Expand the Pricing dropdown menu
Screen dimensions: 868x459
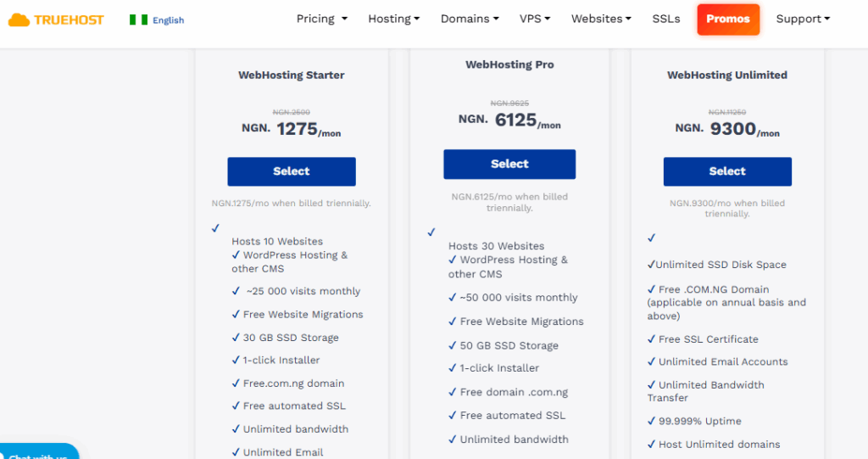(321, 19)
